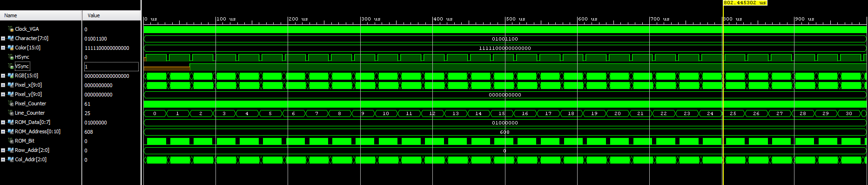868x185 pixels.
Task: Expand the Character[7:0] bus signal
Action: 3,38
